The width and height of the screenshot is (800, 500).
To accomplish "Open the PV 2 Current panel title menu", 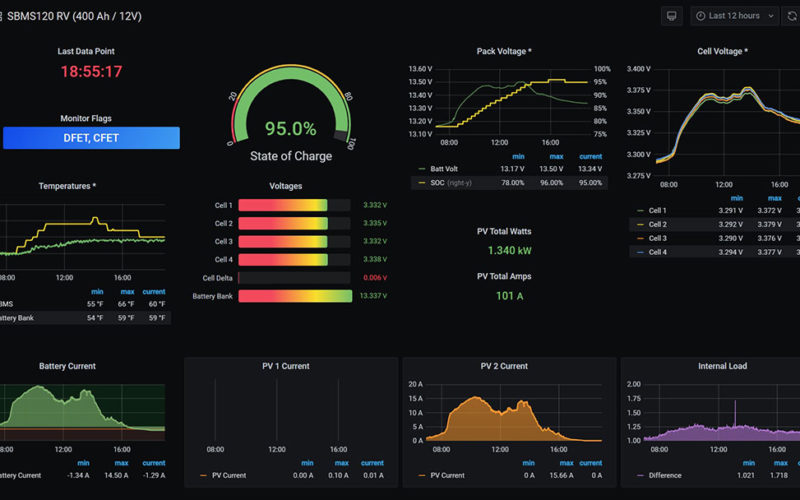I will pos(503,366).
